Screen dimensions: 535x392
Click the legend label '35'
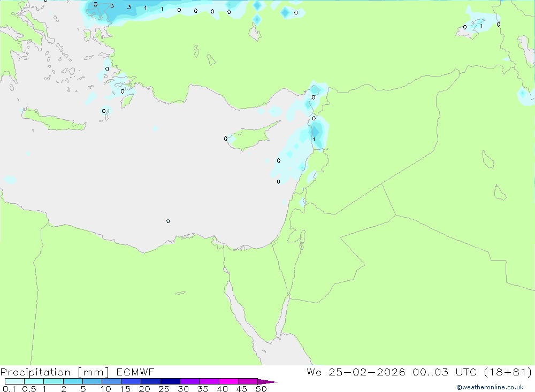203,389
